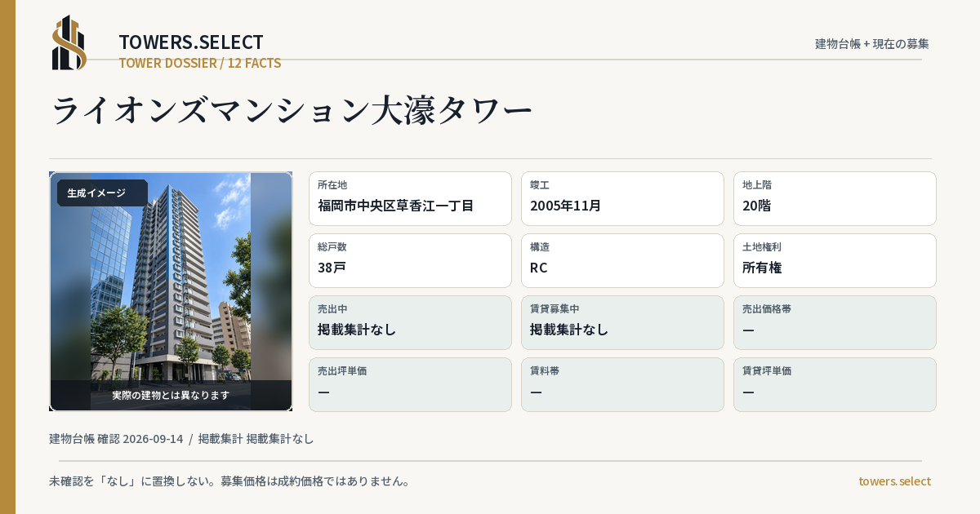Select the 売出価格帯 price range card
The image size is (980, 514).
tap(835, 322)
